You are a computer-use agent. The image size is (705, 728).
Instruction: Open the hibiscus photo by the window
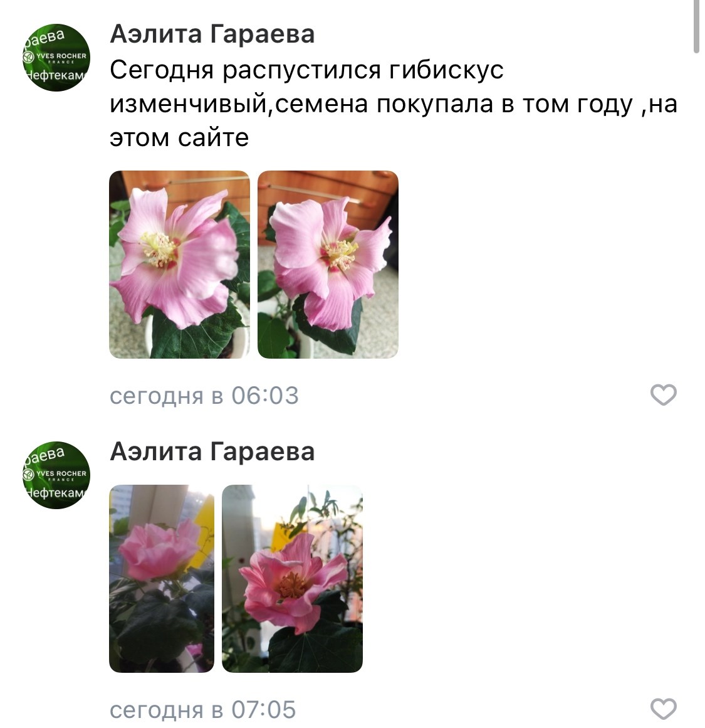click(x=292, y=579)
